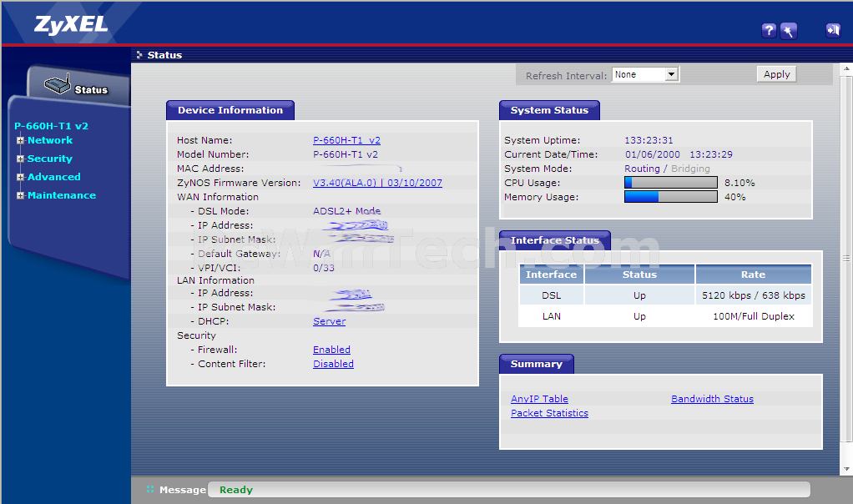Viewport: 853px width, 504px height.
Task: Open the ZyNOS firmware version link
Action: (x=377, y=183)
